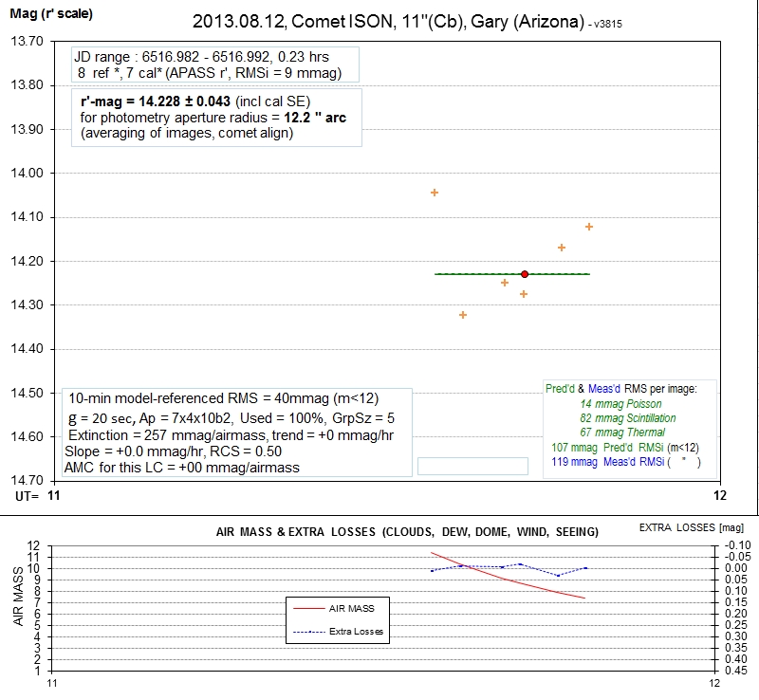This screenshot has width=759, height=700.
Task: Select the '8 ref *, 7 cal*' calibration line
Action: point(210,73)
